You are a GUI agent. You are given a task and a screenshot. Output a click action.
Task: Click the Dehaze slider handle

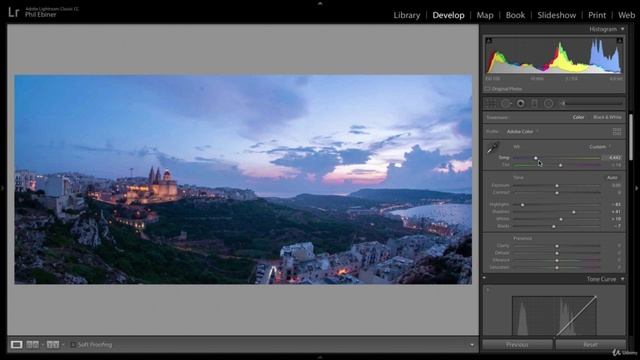[x=557, y=253]
